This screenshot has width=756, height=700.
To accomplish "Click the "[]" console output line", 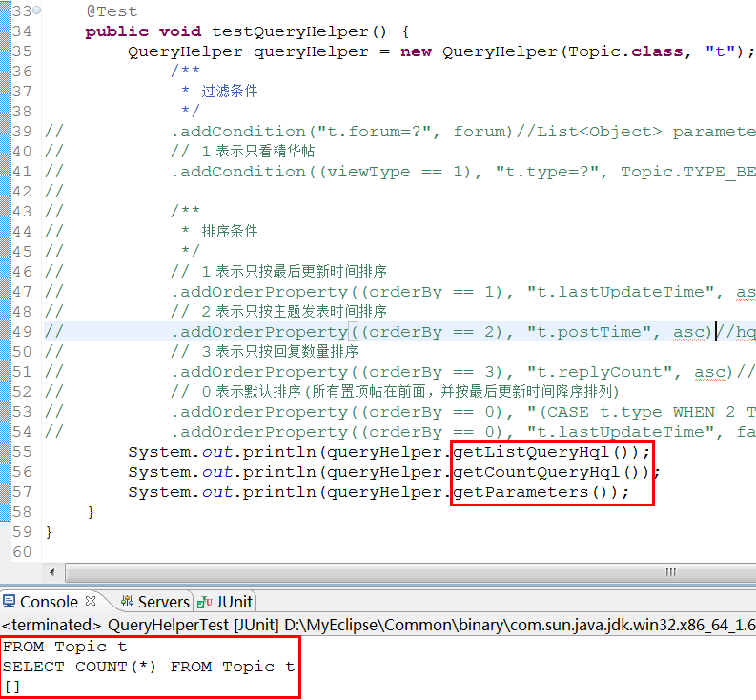I will tap(12, 687).
